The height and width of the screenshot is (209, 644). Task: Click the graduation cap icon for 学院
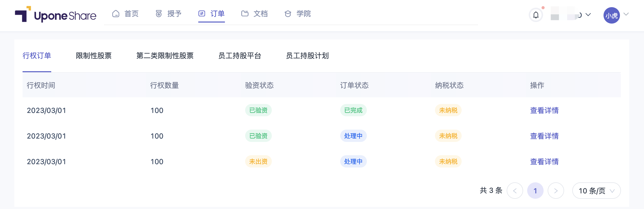(x=288, y=14)
